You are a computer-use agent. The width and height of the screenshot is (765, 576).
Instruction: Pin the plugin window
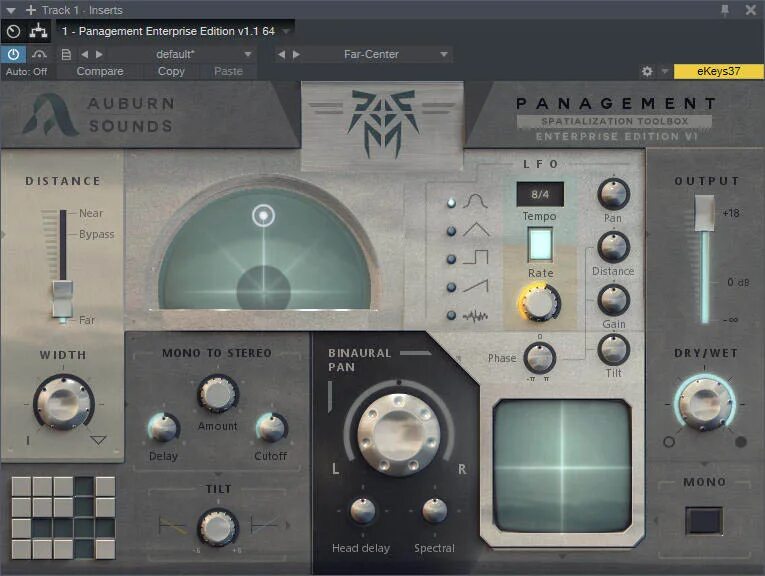pyautogui.click(x=725, y=10)
